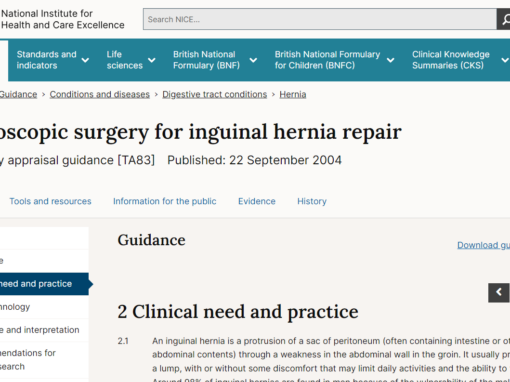The height and width of the screenshot is (382, 510).
Task: Select 'need and practice' sidebar item
Action: 44,284
